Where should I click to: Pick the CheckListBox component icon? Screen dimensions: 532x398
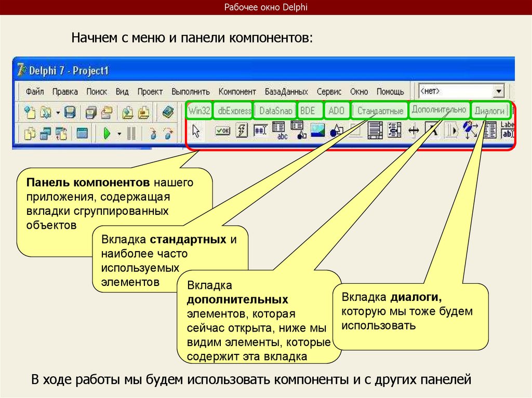pyautogui.click(x=394, y=131)
